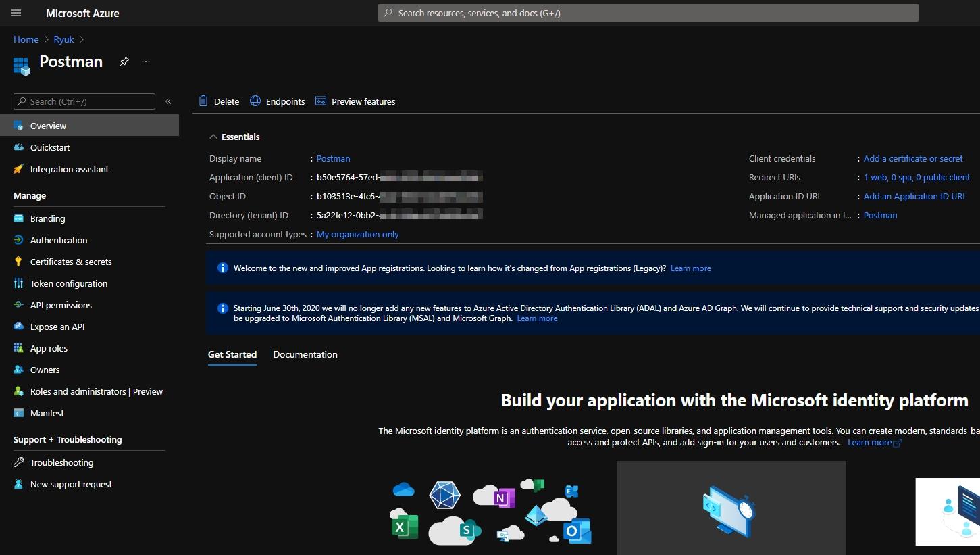Click the Integration assistant rocket icon
Image resolution: width=980 pixels, height=555 pixels.
click(x=18, y=169)
